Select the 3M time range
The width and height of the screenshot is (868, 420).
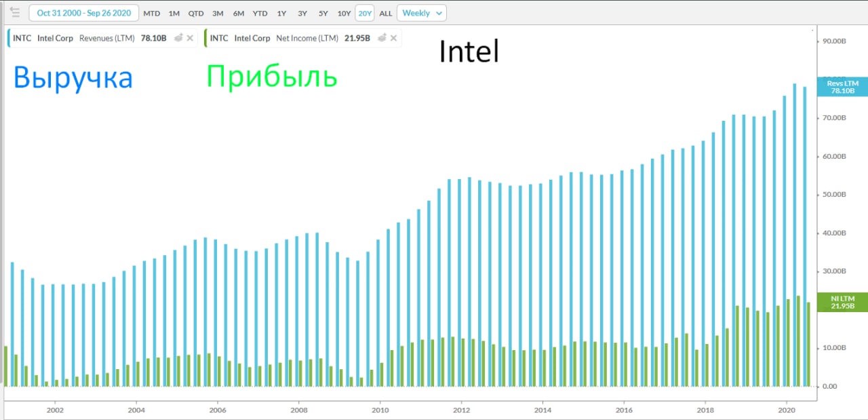point(218,13)
